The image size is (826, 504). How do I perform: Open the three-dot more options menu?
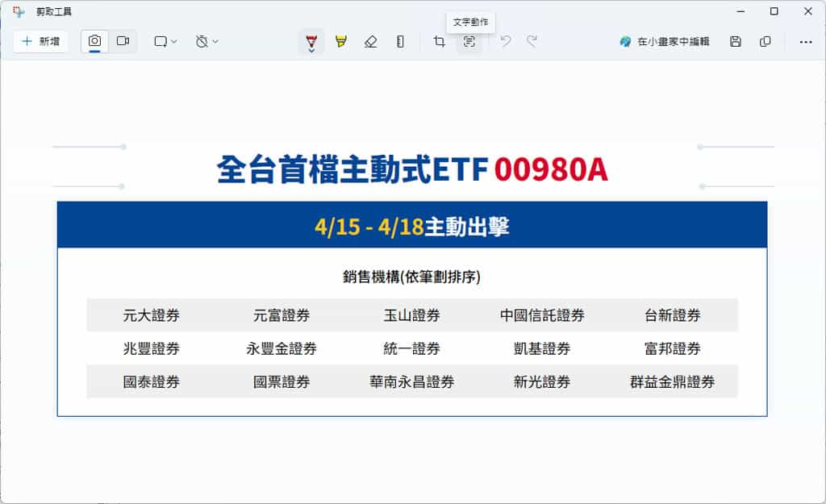pos(806,42)
